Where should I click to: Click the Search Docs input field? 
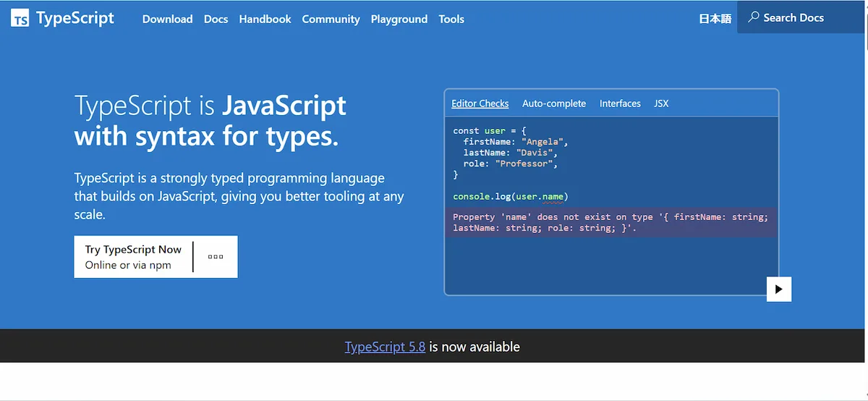pos(802,17)
